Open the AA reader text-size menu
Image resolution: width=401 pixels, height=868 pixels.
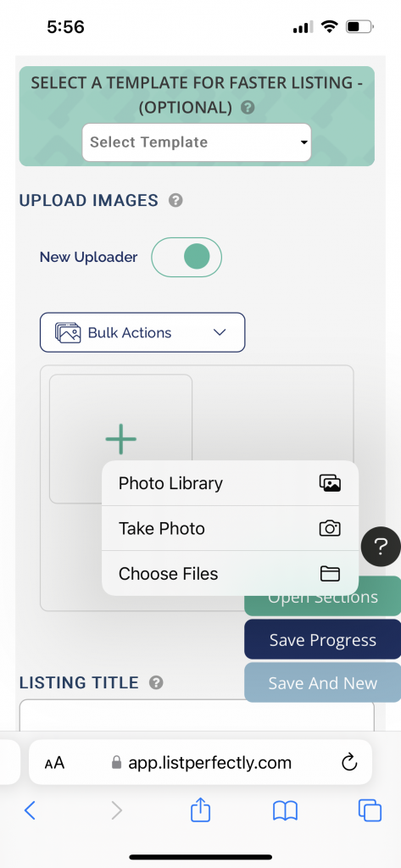[x=55, y=764]
